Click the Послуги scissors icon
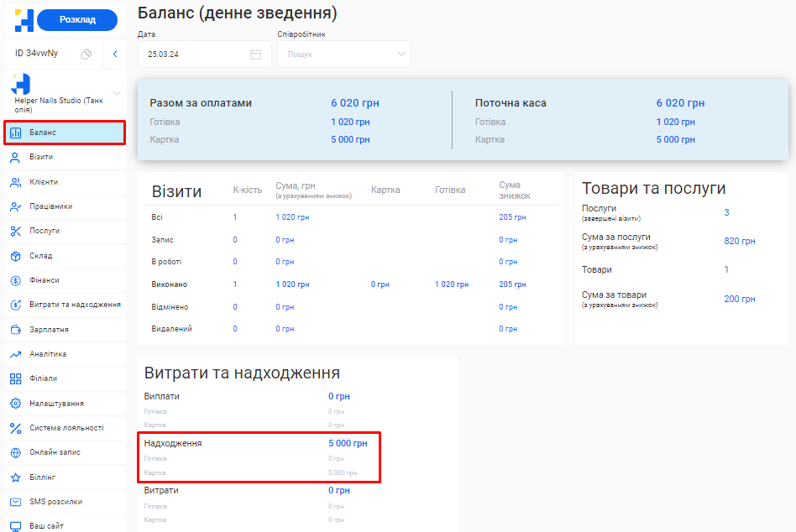796x532 pixels. pyautogui.click(x=15, y=231)
